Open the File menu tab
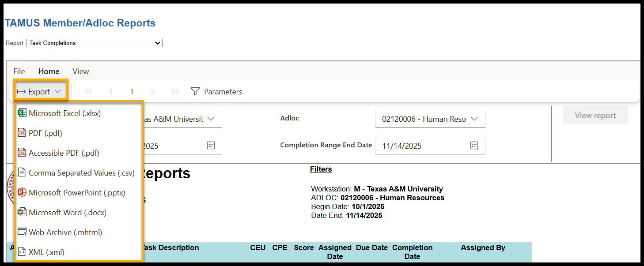 coord(19,71)
